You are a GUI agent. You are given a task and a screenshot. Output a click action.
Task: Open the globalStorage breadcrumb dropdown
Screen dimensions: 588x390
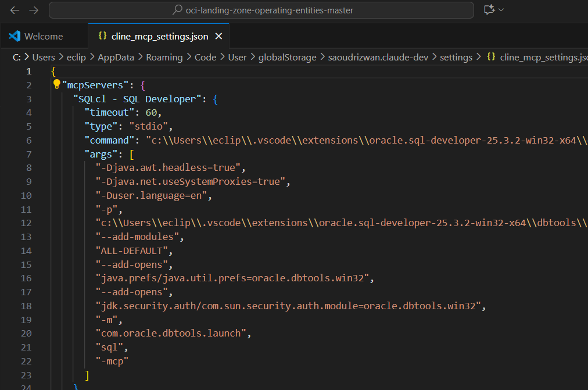pyautogui.click(x=287, y=57)
